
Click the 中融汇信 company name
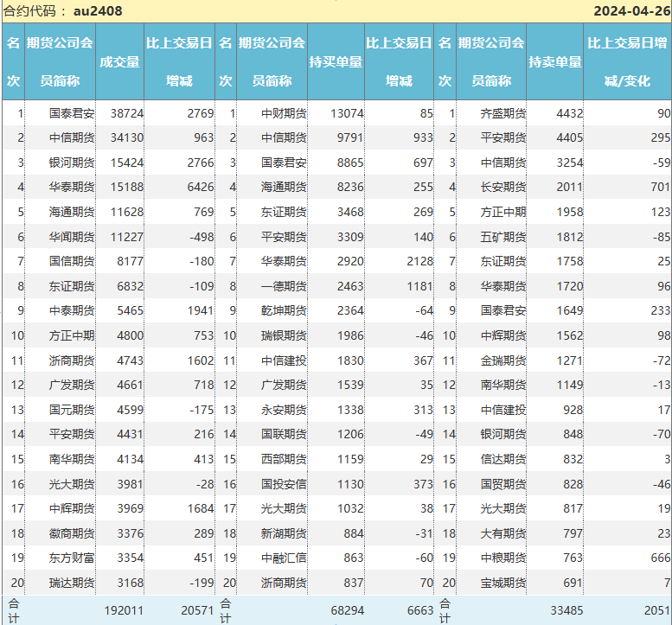click(284, 558)
